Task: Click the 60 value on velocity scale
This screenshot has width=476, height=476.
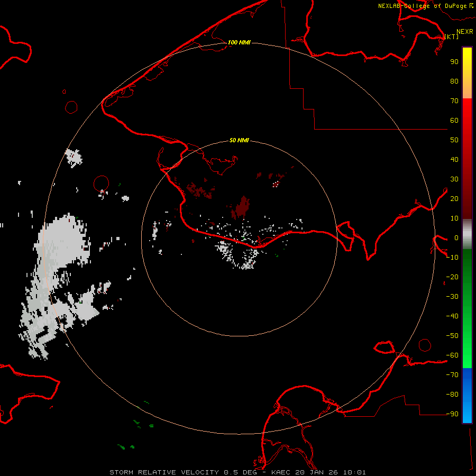Action: pos(454,121)
